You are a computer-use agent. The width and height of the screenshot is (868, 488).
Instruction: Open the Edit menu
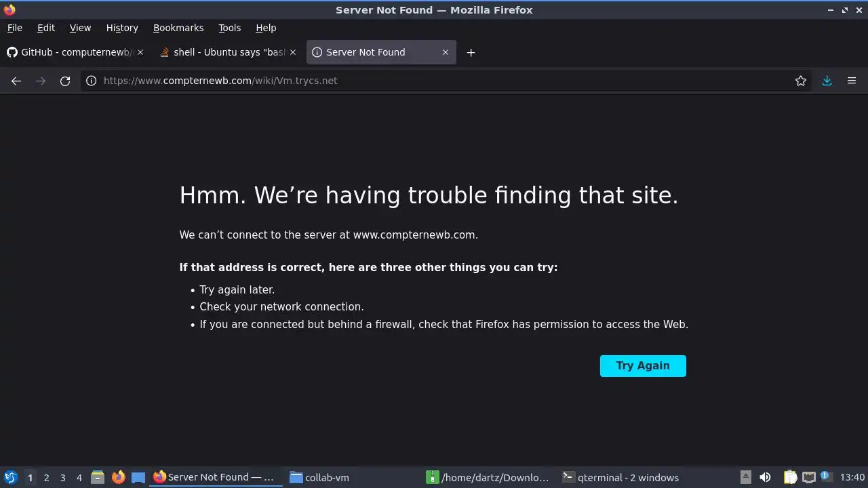(46, 28)
